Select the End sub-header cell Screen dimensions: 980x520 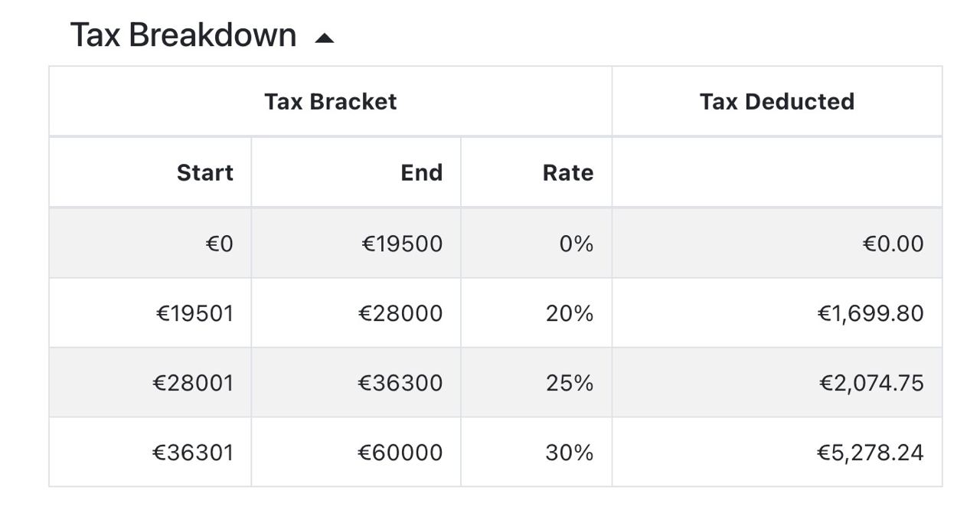coord(421,173)
